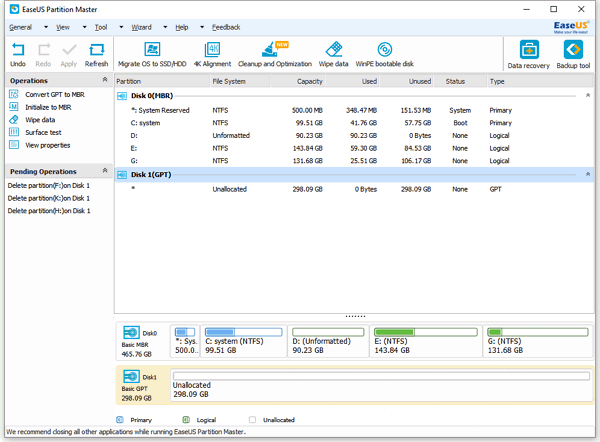
Task: Click the Convert GPT to MBR icon
Action: coord(14,94)
